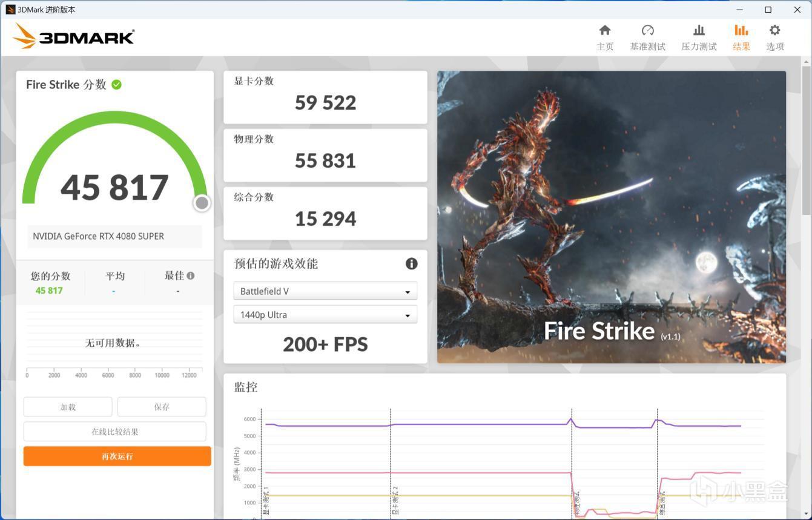Open the 结果 results chart icon

[x=741, y=30]
